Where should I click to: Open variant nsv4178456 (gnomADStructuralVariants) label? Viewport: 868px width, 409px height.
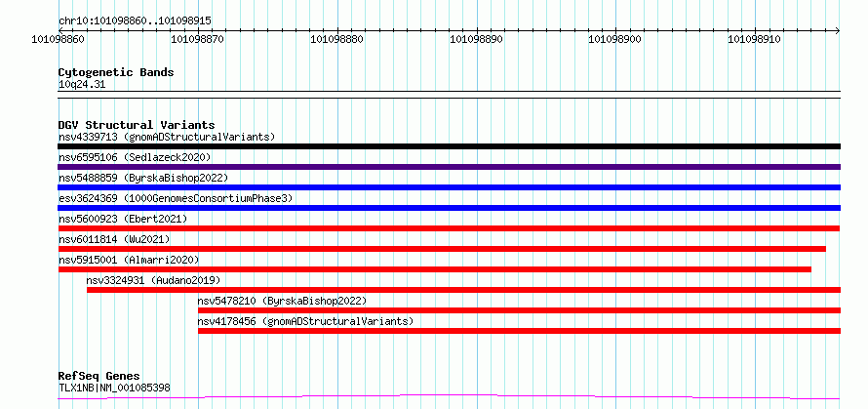[x=305, y=321]
